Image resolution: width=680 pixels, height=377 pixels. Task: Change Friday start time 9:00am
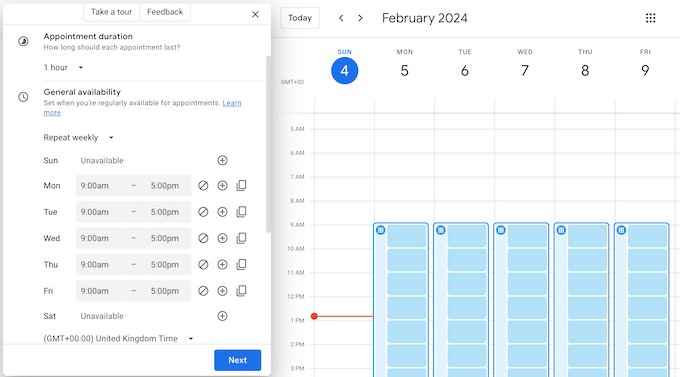point(98,291)
